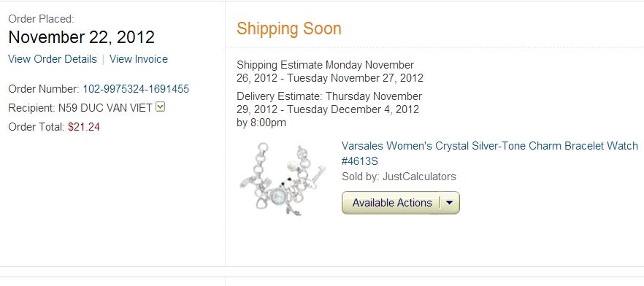This screenshot has height=286, width=644.
Task: Open the View Invoice link
Action: (139, 59)
